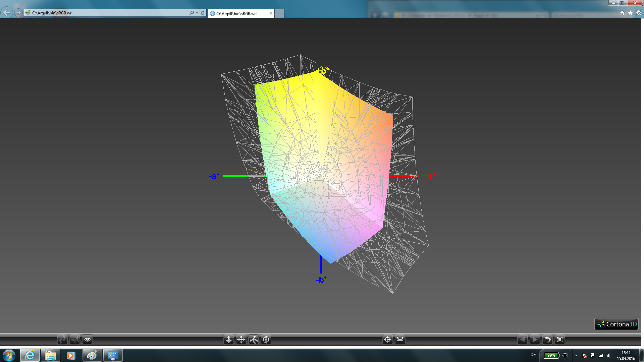Toggle the Study (eye) navigation mode
The height and width of the screenshot is (362, 644).
tap(87, 340)
